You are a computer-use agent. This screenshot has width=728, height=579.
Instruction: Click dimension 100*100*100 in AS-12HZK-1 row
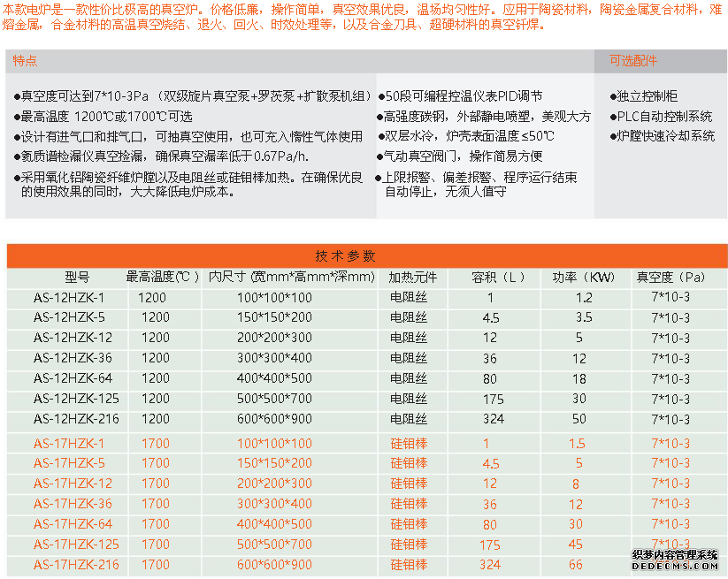[x=274, y=297]
